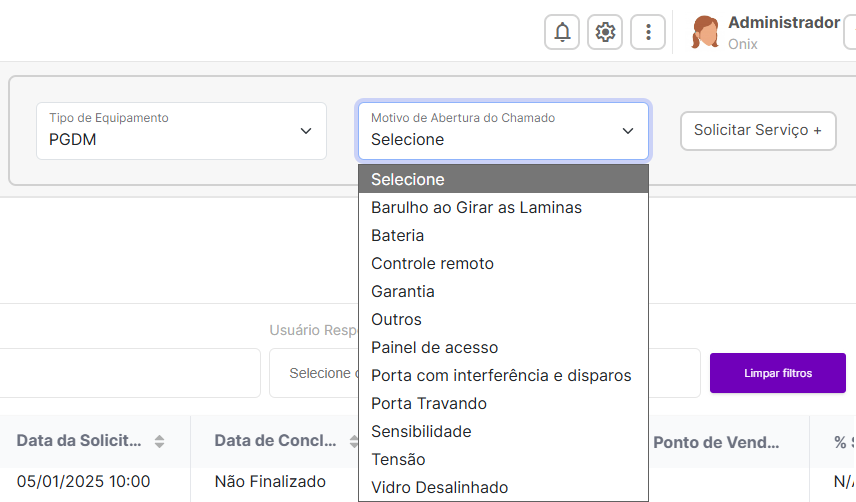This screenshot has width=856, height=502.
Task: Click the Não Finalizado cell
Action: point(270,482)
